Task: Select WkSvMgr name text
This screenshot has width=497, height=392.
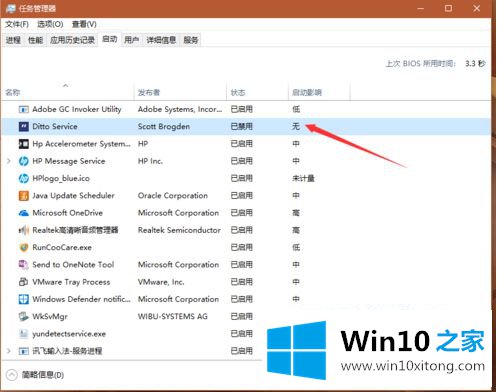Action: coord(50,317)
